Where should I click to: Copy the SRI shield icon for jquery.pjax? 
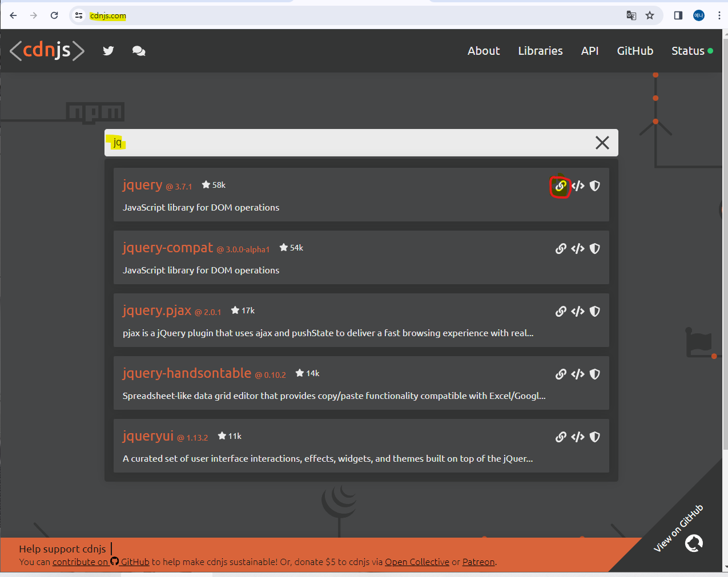tap(595, 312)
